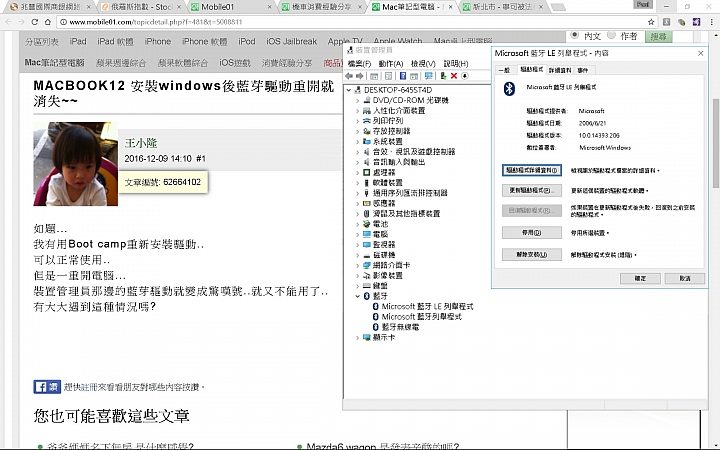Expand the 滑鼠及其他指標裝置 category
This screenshot has width=720, height=450.
pos(357,214)
